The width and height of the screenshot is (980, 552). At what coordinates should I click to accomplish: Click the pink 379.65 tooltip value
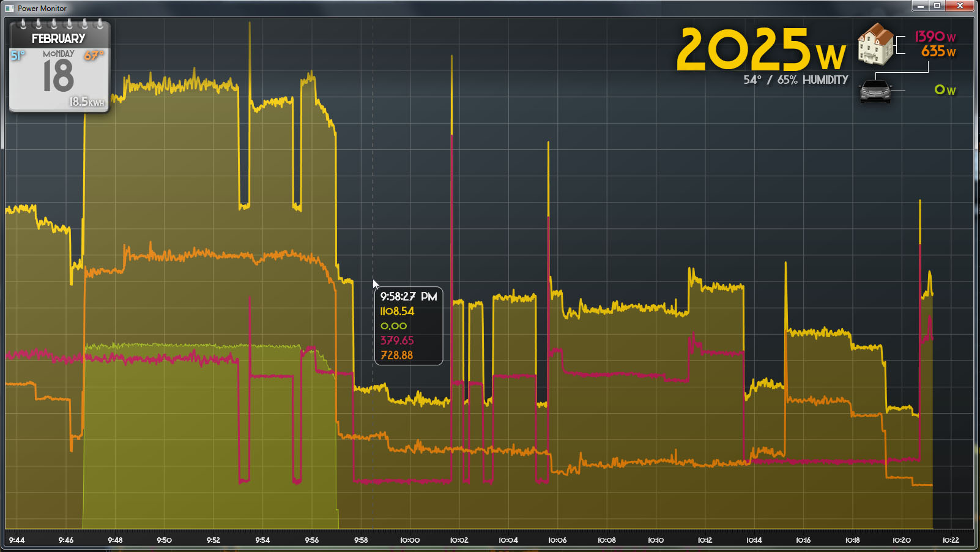[x=397, y=341]
